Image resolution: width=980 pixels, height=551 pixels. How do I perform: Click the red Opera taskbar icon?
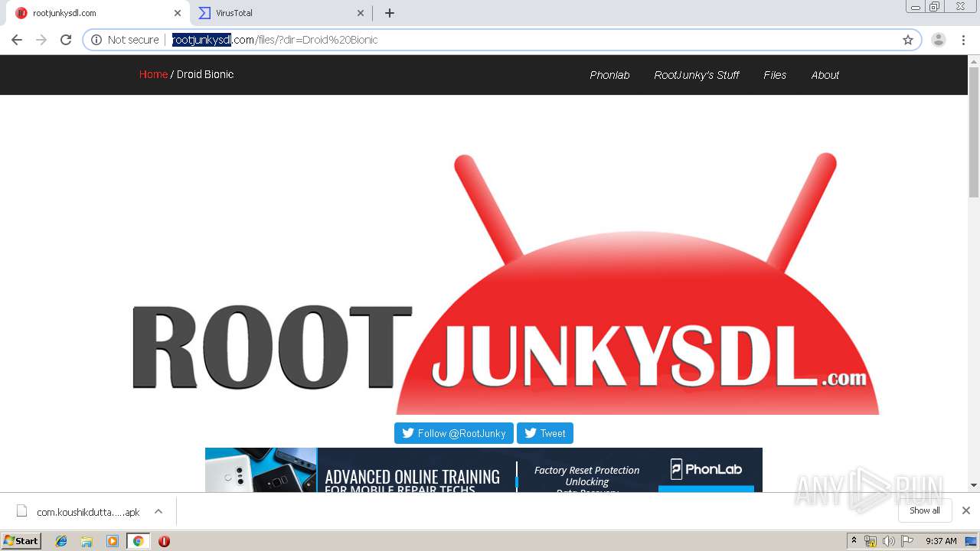click(x=164, y=541)
